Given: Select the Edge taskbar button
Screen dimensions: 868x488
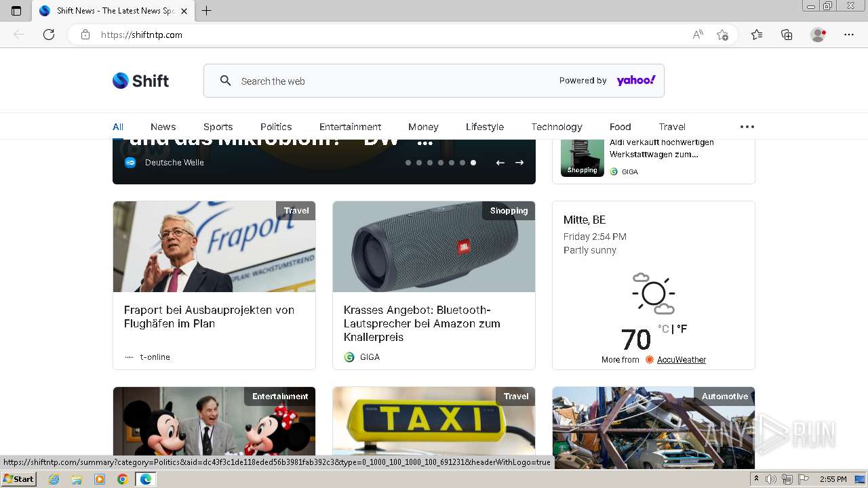Looking at the screenshot, I should [x=145, y=479].
